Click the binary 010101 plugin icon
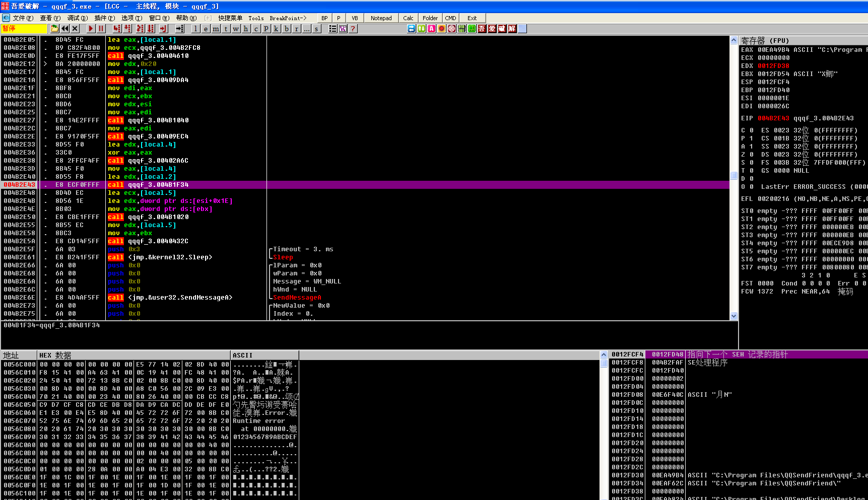This screenshot has width=868, height=500. pyautogui.click(x=461, y=29)
